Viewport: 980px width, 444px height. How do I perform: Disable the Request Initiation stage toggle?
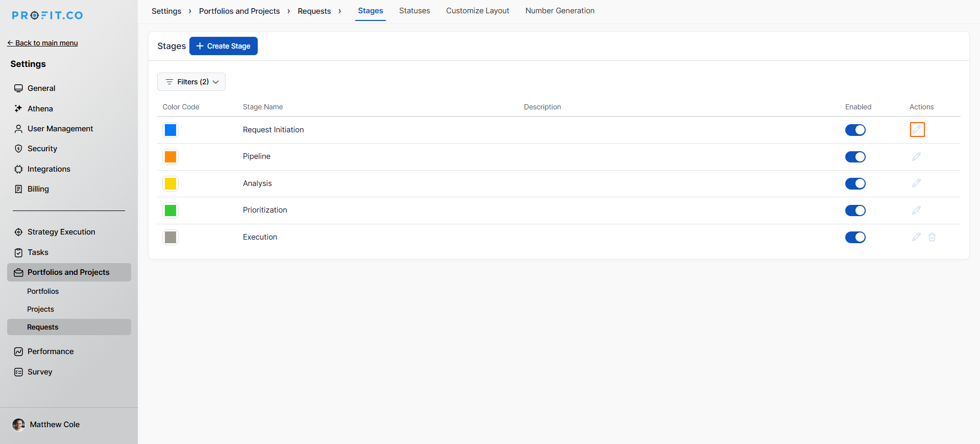855,130
